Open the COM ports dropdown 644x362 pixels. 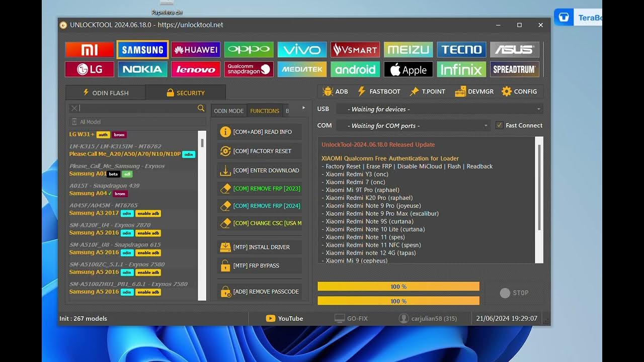(413, 126)
